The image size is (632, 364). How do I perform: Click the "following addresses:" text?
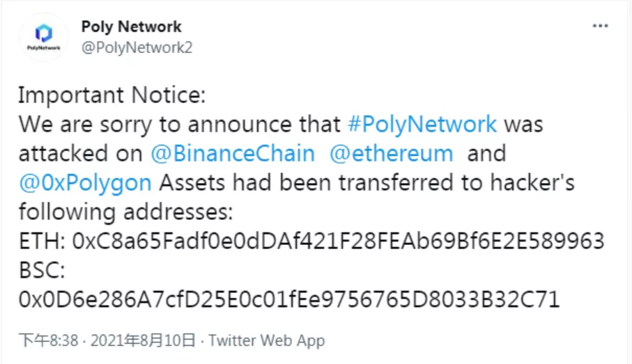tap(125, 212)
